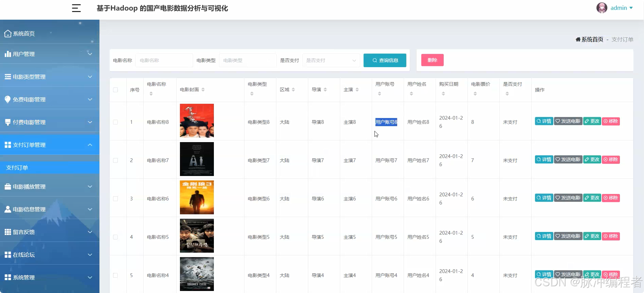The width and height of the screenshot is (644, 293).
Task: Select 支付订单 submenu item
Action: (50, 168)
